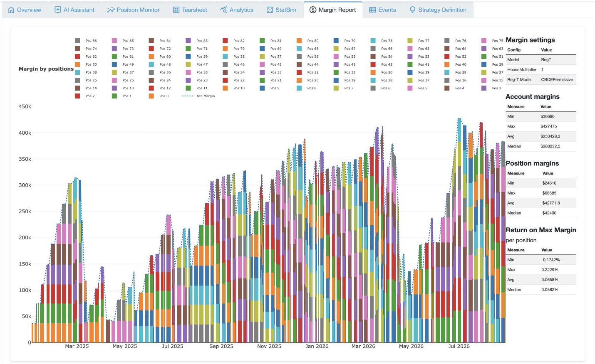The width and height of the screenshot is (595, 364).
Task: Click the Pos 26 legend label
Action: pos(91,80)
